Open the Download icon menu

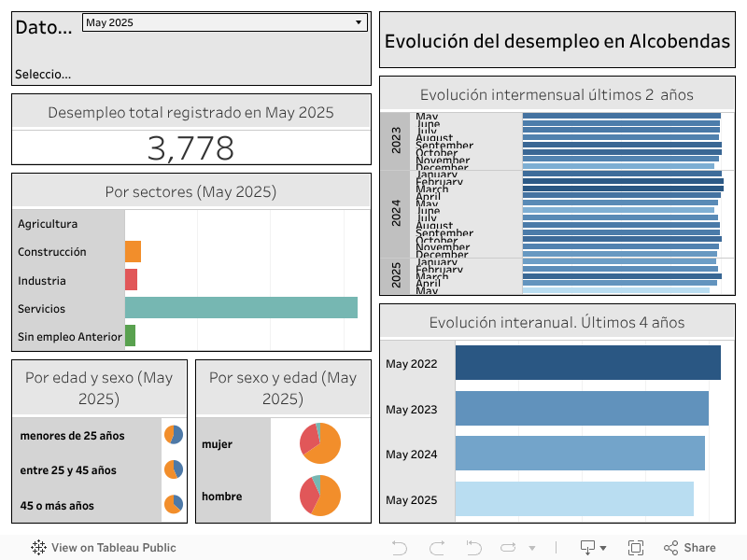coord(593,548)
